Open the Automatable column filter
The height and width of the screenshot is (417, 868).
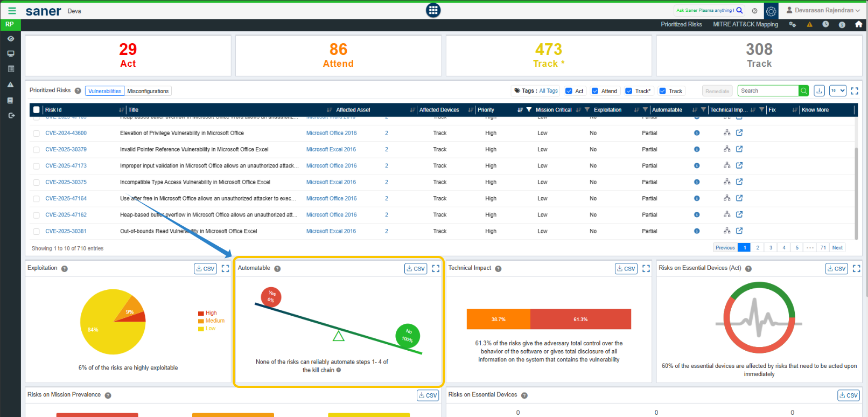[703, 110]
